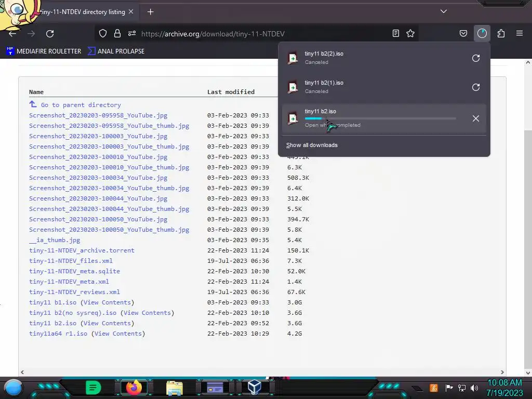Screen dimensions: 532x399
Task: Switch to Firefox in the taskbar
Action: click(x=134, y=388)
